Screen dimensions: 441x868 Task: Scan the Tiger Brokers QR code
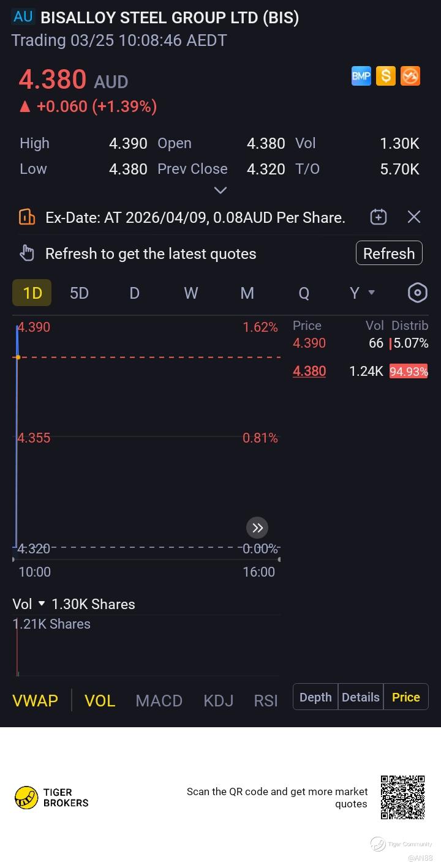coord(402,797)
